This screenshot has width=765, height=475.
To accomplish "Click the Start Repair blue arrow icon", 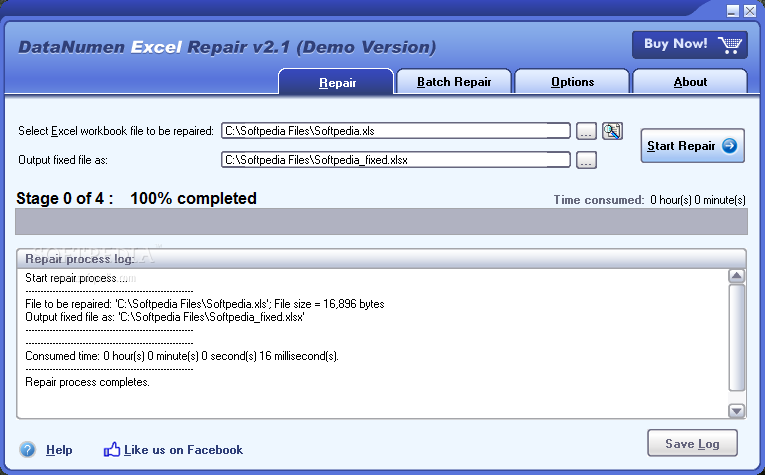I will click(x=729, y=146).
